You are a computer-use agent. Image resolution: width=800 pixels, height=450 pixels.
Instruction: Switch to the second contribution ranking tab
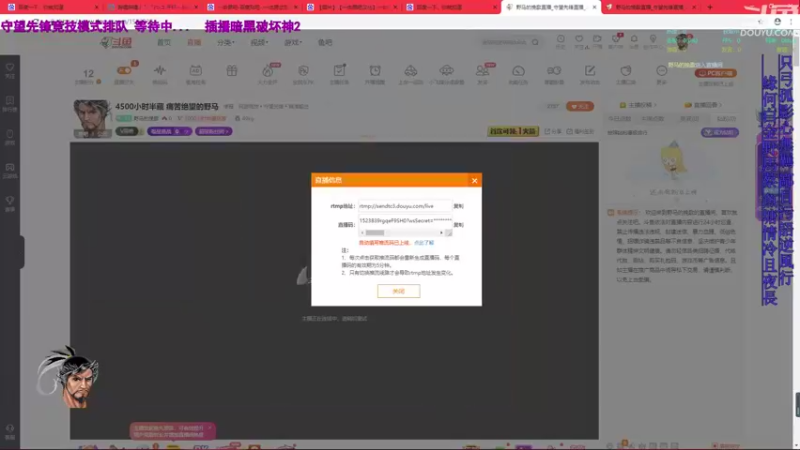tap(653, 118)
